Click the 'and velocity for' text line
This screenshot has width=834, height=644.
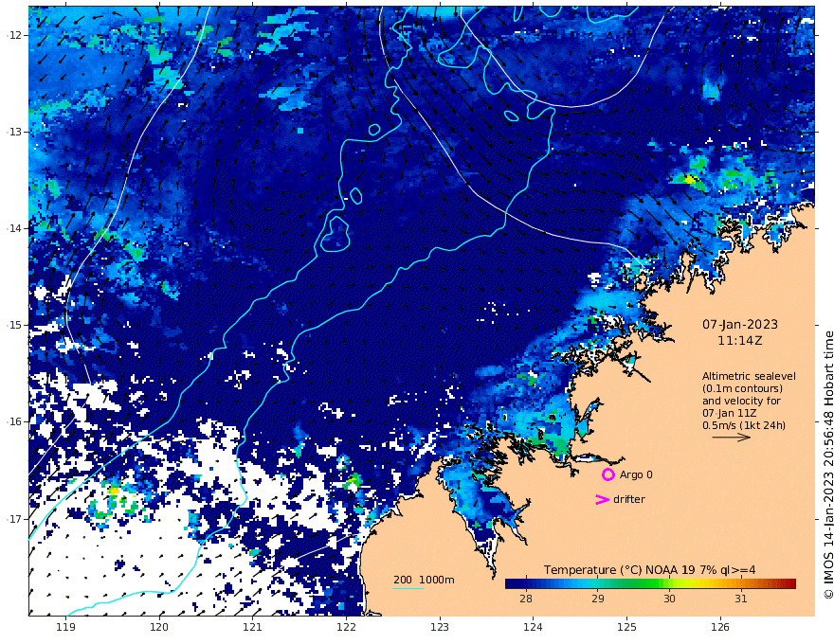[x=741, y=401]
